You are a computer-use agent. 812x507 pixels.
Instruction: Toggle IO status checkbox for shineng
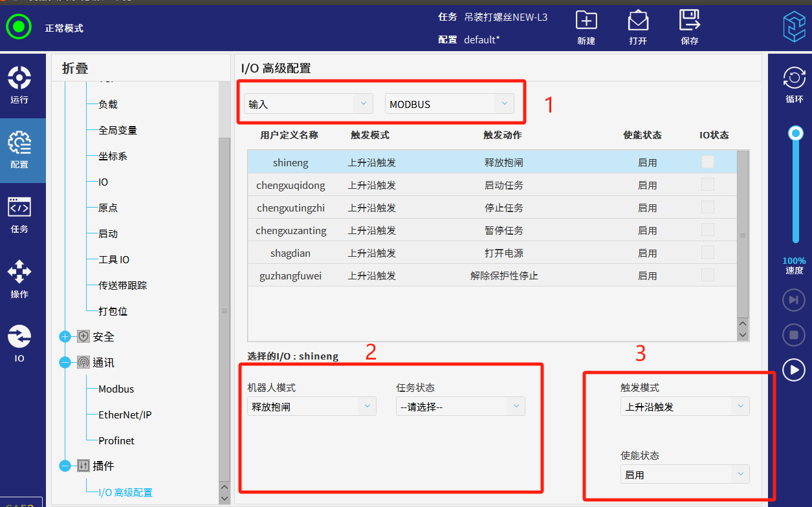[x=708, y=162]
